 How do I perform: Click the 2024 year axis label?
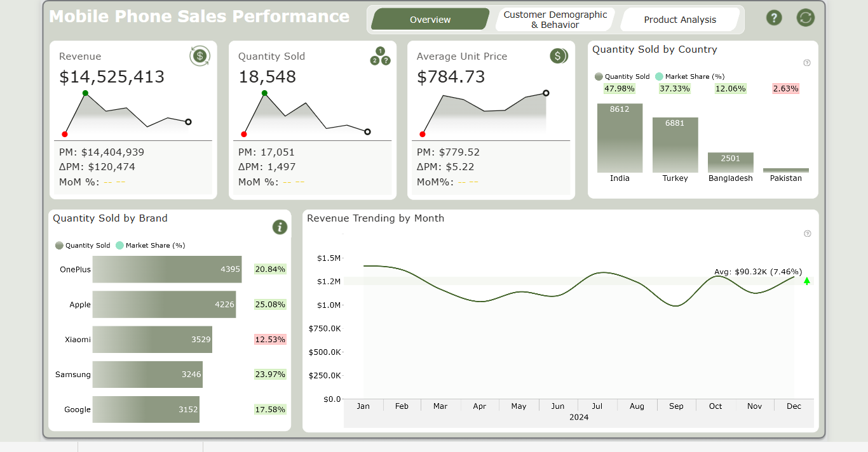(579, 417)
